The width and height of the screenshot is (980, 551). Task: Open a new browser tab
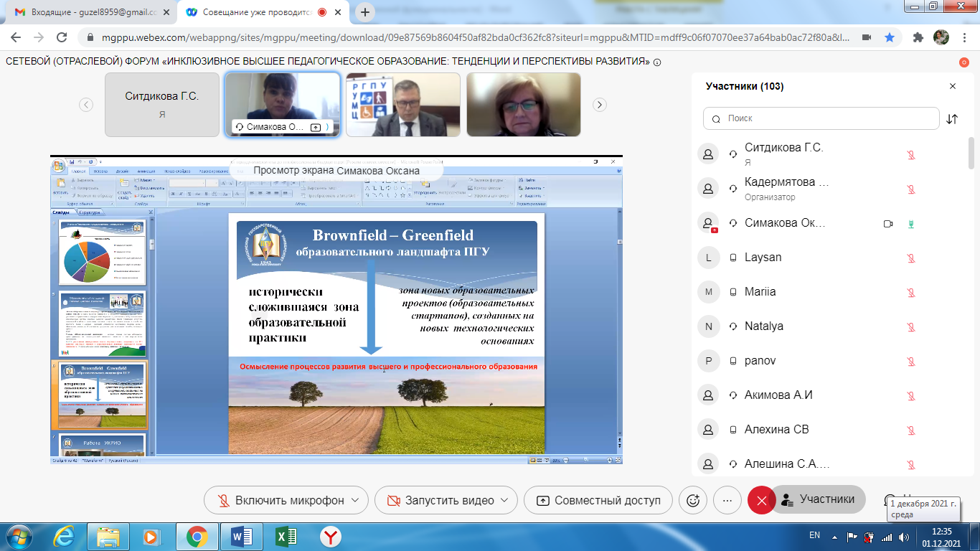(x=366, y=12)
